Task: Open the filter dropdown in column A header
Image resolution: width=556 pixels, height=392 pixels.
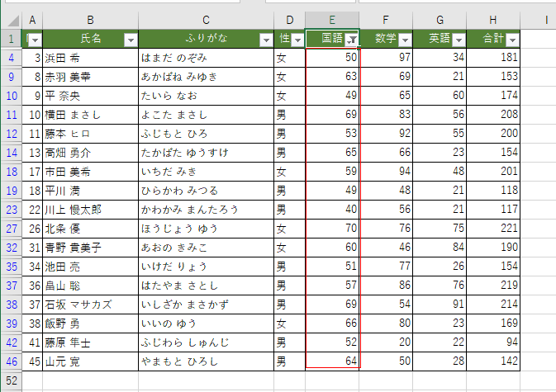Action: tap(35, 40)
